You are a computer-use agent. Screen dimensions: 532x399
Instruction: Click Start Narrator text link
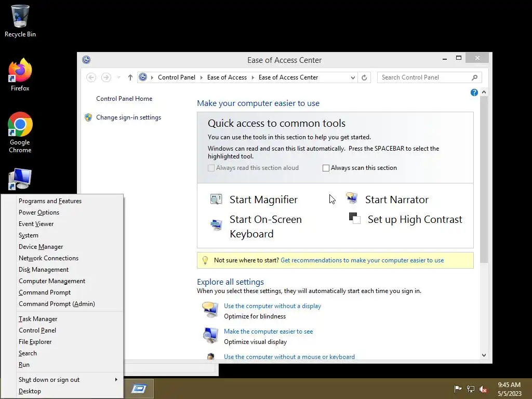396,199
